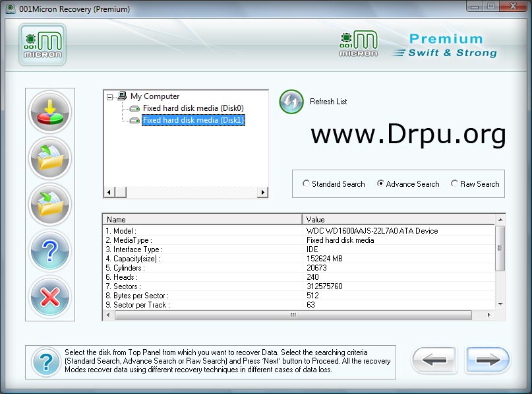Click the '512' value cell

(x=312, y=296)
